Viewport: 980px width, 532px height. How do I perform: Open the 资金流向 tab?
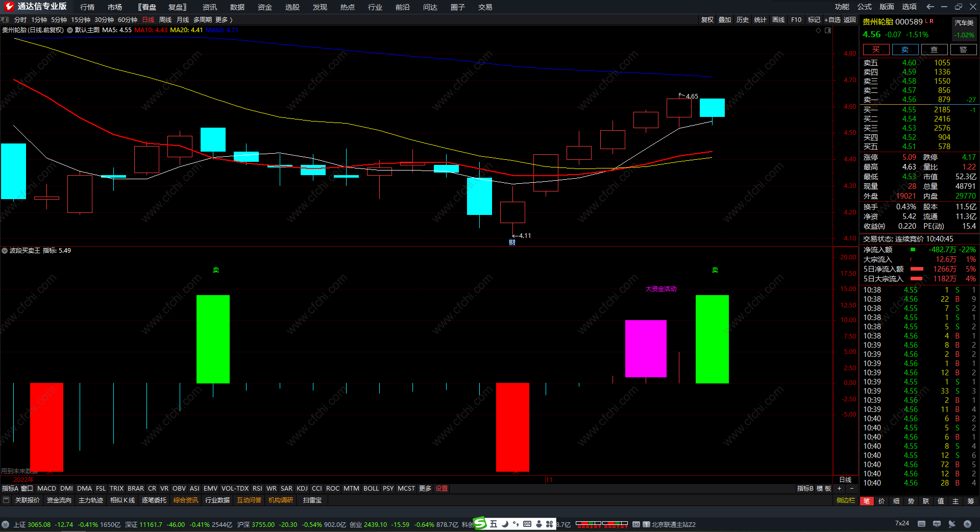point(59,500)
